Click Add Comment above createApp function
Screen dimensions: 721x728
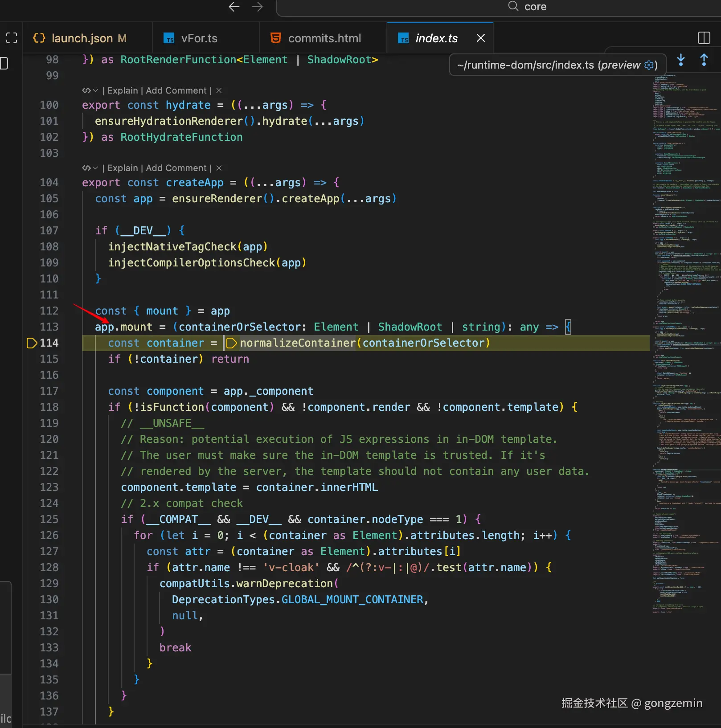click(176, 168)
